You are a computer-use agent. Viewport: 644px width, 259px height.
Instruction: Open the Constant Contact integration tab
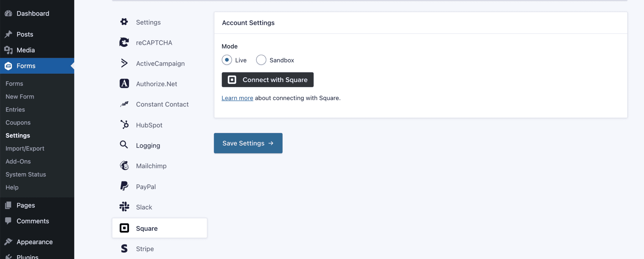click(162, 104)
